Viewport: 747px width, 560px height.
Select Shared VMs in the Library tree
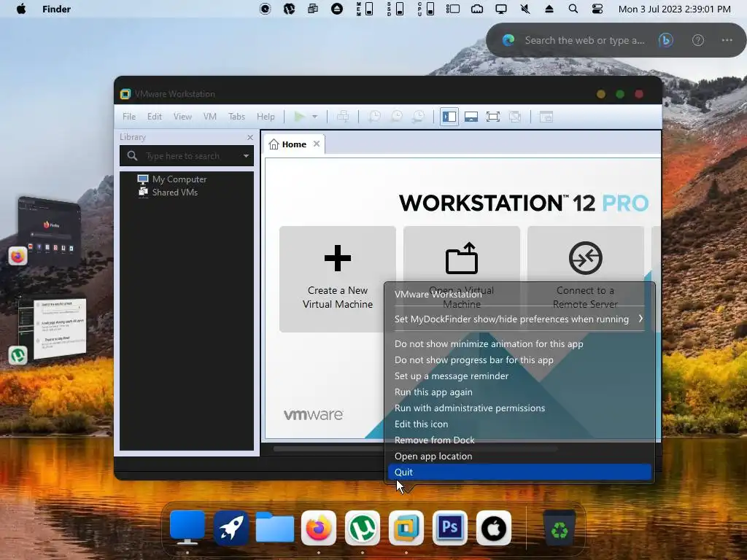click(168, 192)
